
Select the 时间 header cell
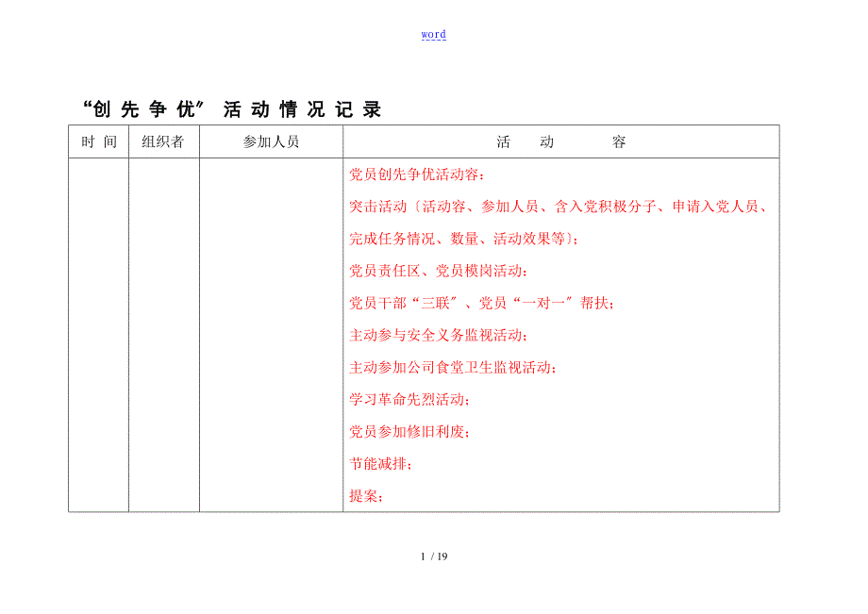[x=98, y=142]
